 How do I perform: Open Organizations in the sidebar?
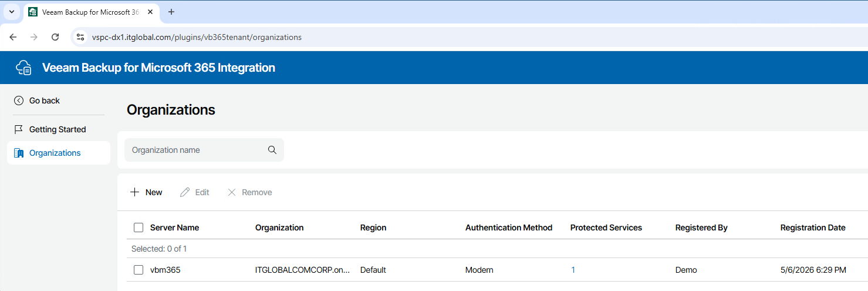pos(59,153)
